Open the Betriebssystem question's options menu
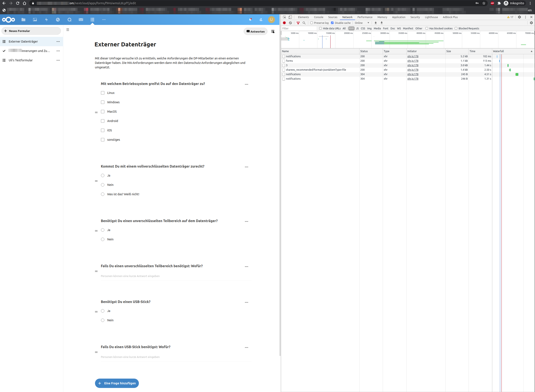The width and height of the screenshot is (535, 392). click(246, 84)
